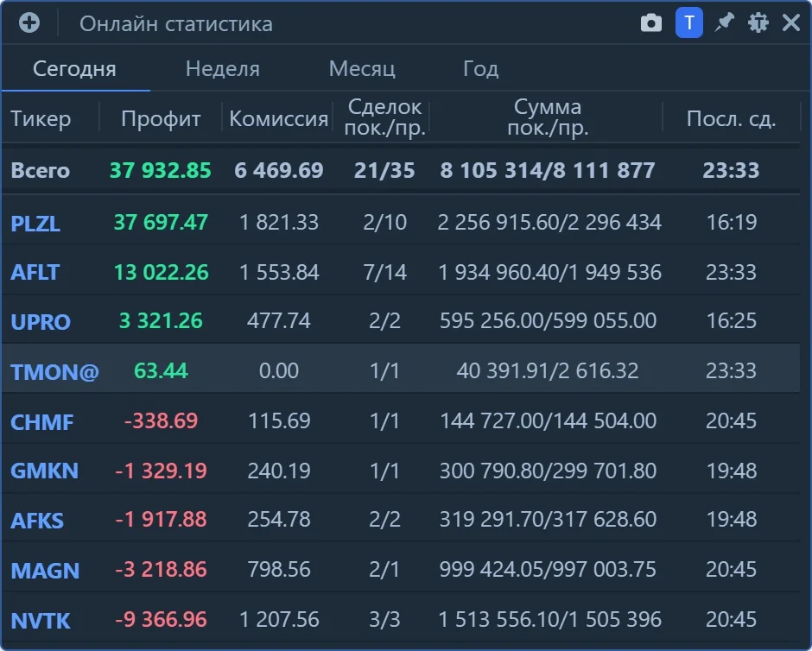Click MAGN loss -3 218.86
The height and width of the screenshot is (651, 812).
(161, 569)
